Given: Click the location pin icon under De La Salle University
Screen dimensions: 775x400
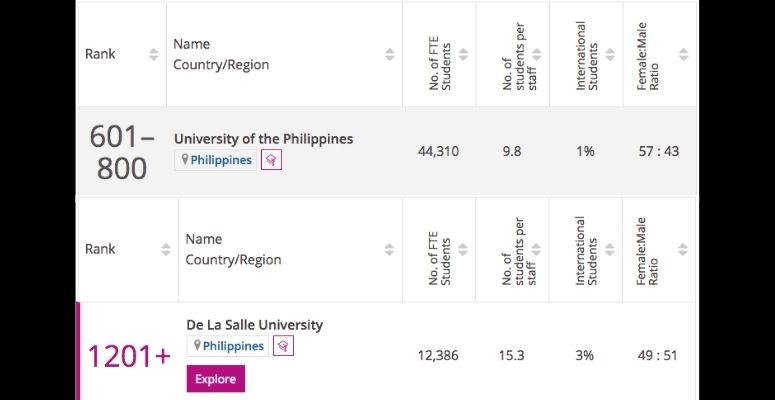Looking at the screenshot, I should tap(196, 346).
